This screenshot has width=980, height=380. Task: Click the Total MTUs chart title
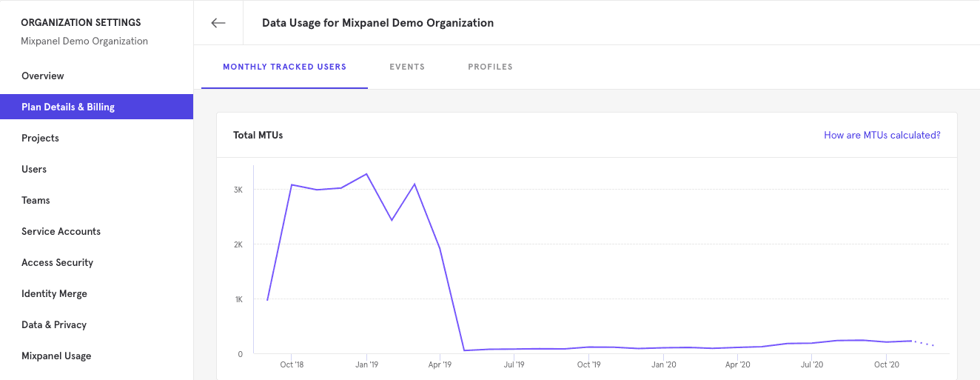(x=258, y=136)
